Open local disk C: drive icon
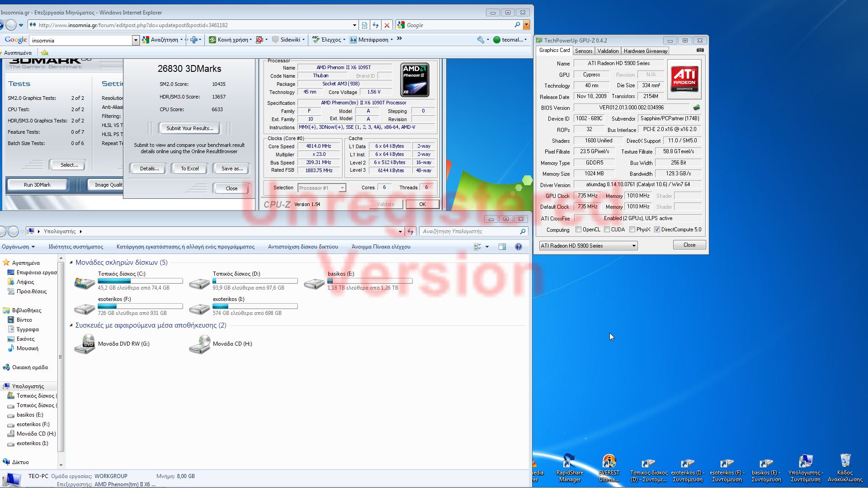The width and height of the screenshot is (868, 488). 84,283
